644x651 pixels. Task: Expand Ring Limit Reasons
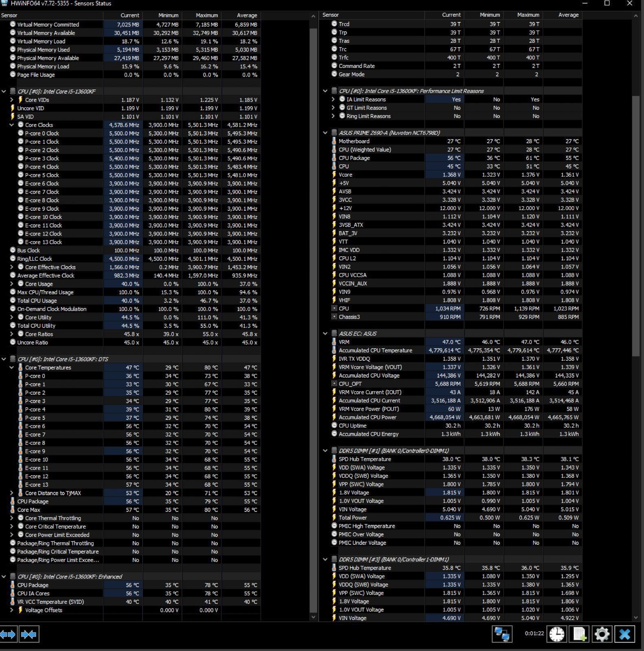333,116
